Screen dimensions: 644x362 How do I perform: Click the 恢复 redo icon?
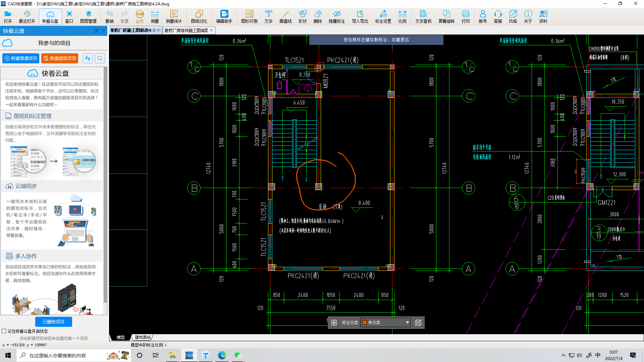click(124, 16)
